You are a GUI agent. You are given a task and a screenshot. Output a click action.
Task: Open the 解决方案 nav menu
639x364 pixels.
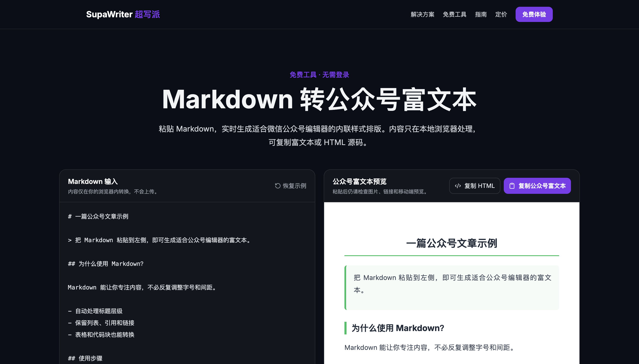click(422, 15)
